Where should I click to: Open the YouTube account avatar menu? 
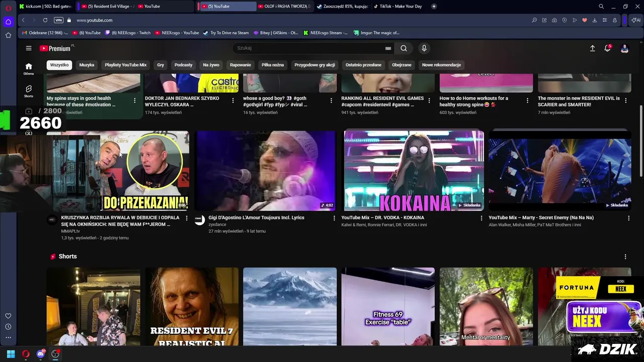pyautogui.click(x=624, y=48)
